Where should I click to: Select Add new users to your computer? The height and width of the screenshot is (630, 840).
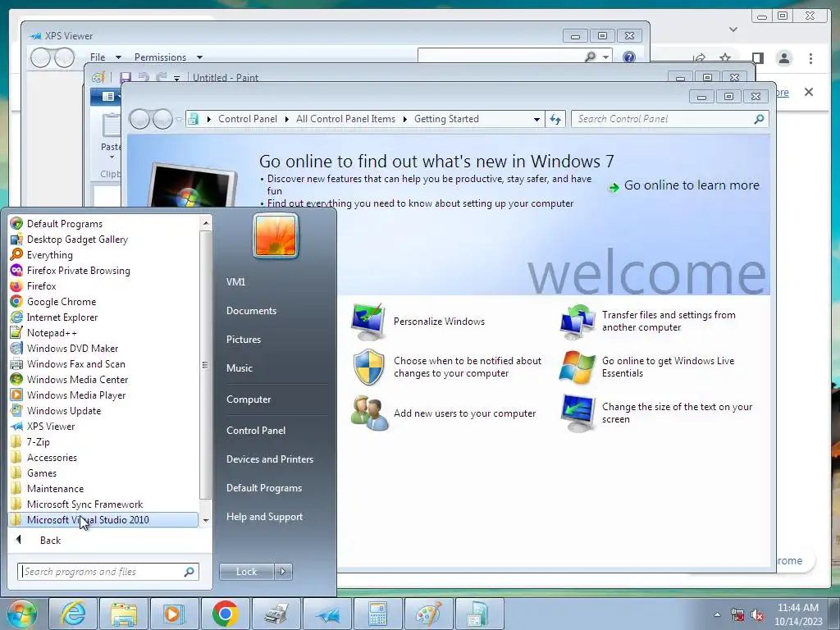464,413
